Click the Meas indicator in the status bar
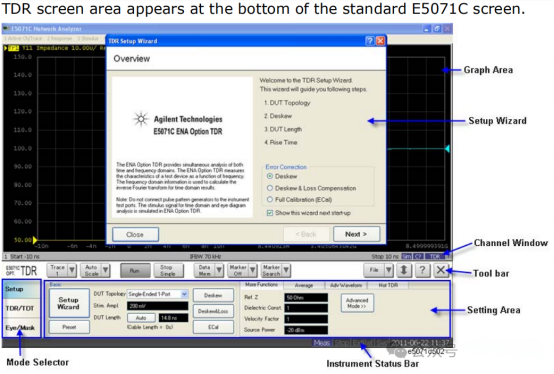Screen dimensions: 554x374 pos(322,343)
